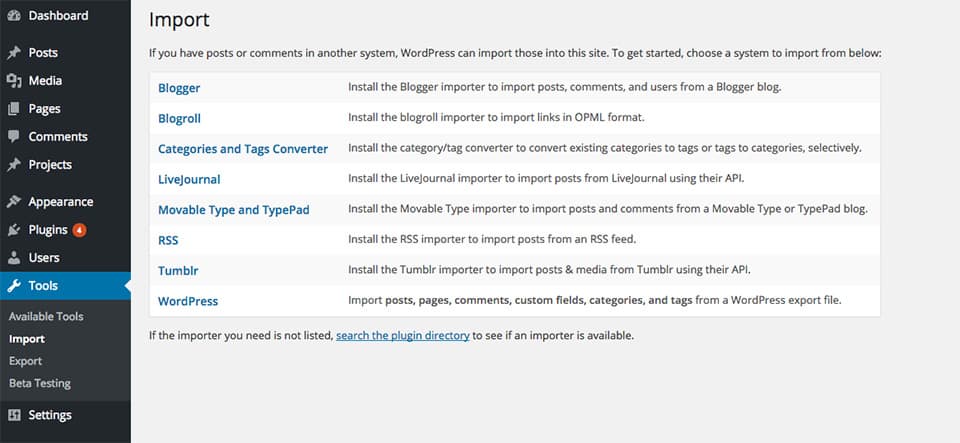The width and height of the screenshot is (960, 443).
Task: Click the Blogger importer link
Action: pos(179,88)
